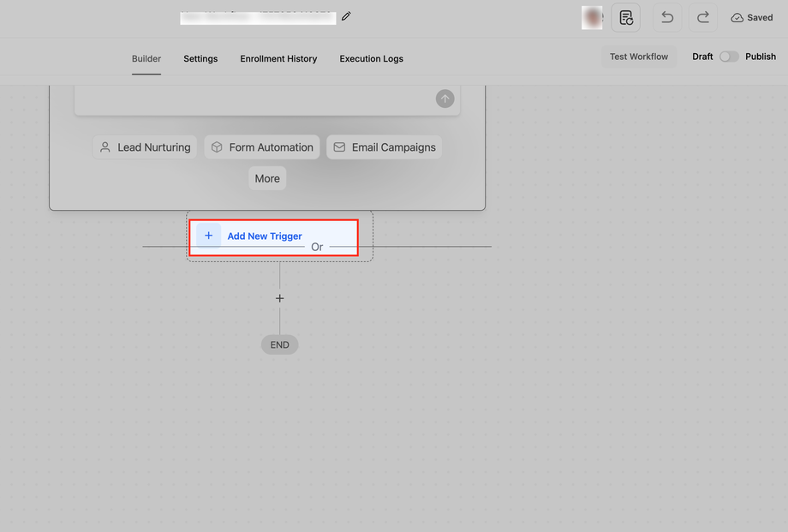This screenshot has height=532, width=788.
Task: Choose the Lead Nurturing suggestion chip
Action: tap(145, 147)
